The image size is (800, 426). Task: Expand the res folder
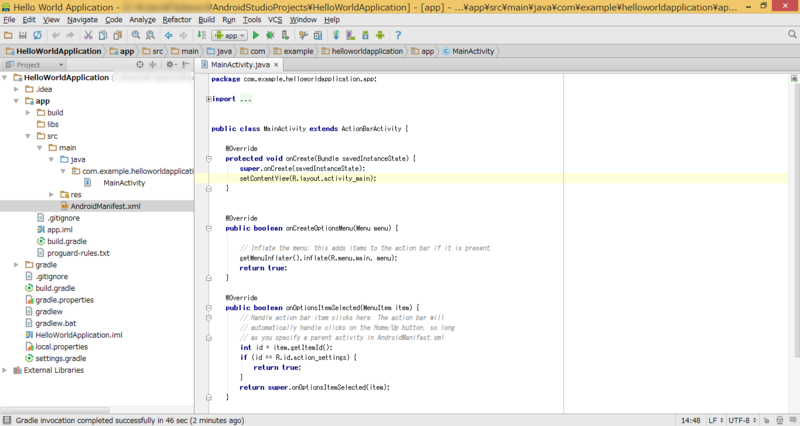[x=52, y=195]
